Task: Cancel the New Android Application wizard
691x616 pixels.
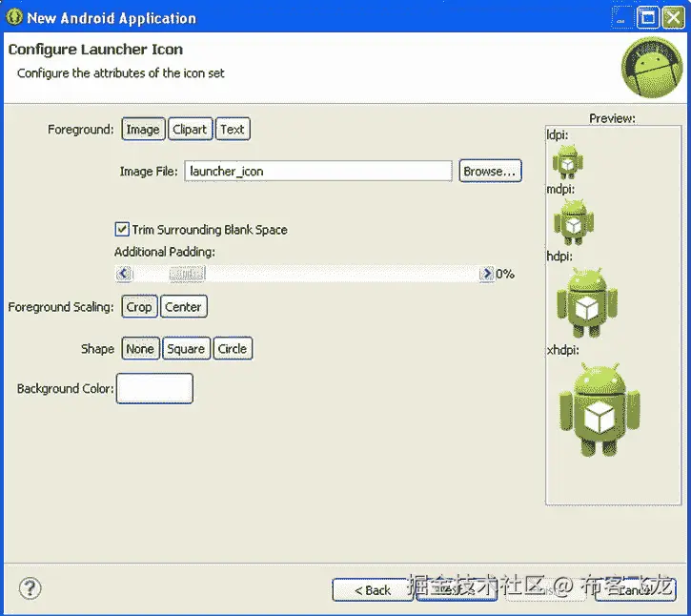Action: coord(635,590)
